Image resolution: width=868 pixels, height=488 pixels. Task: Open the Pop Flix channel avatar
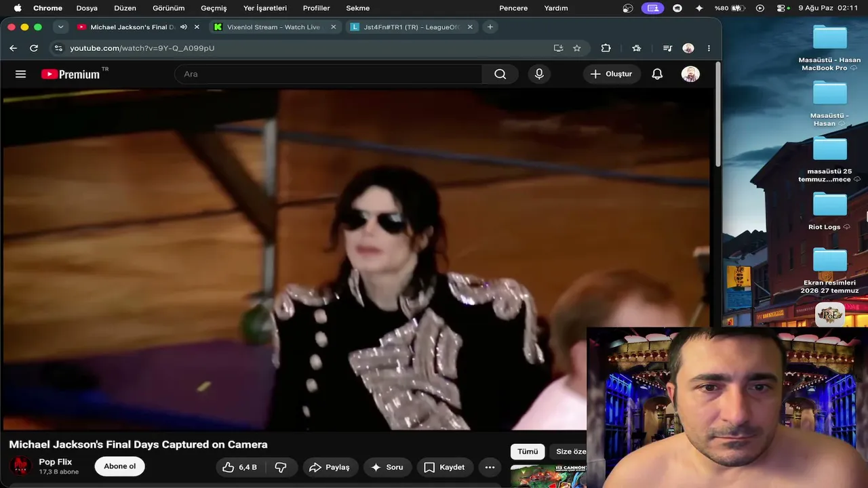coord(20,466)
